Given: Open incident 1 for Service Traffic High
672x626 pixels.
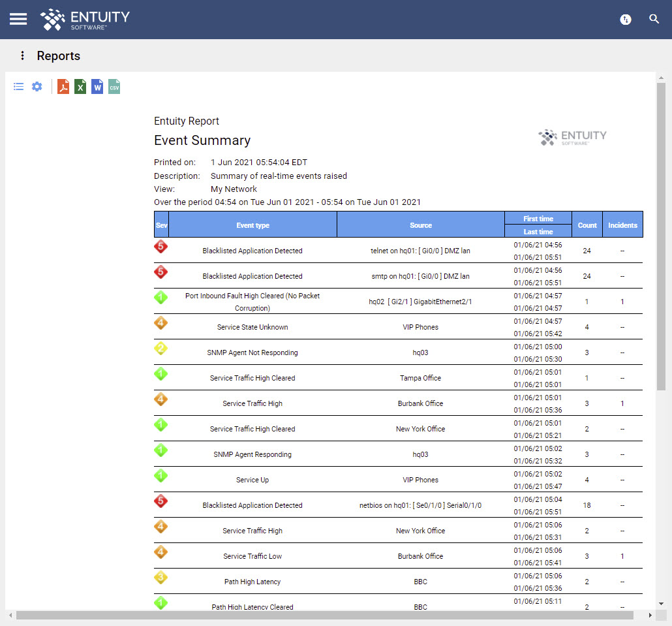Looking at the screenshot, I should (x=622, y=403).
